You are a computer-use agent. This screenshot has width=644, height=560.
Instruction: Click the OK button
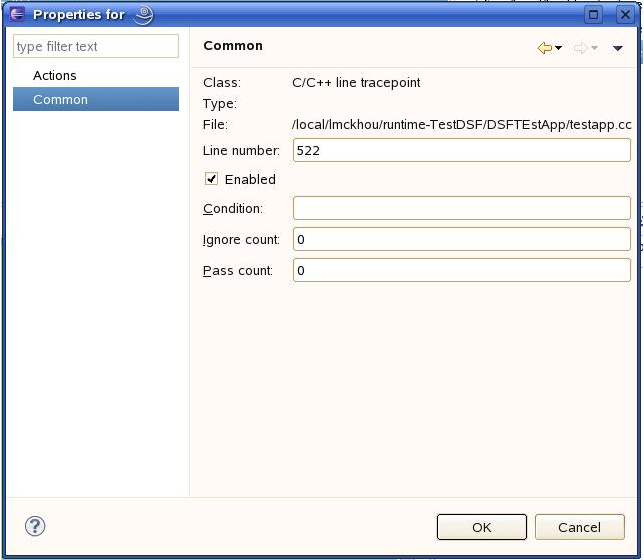(482, 527)
